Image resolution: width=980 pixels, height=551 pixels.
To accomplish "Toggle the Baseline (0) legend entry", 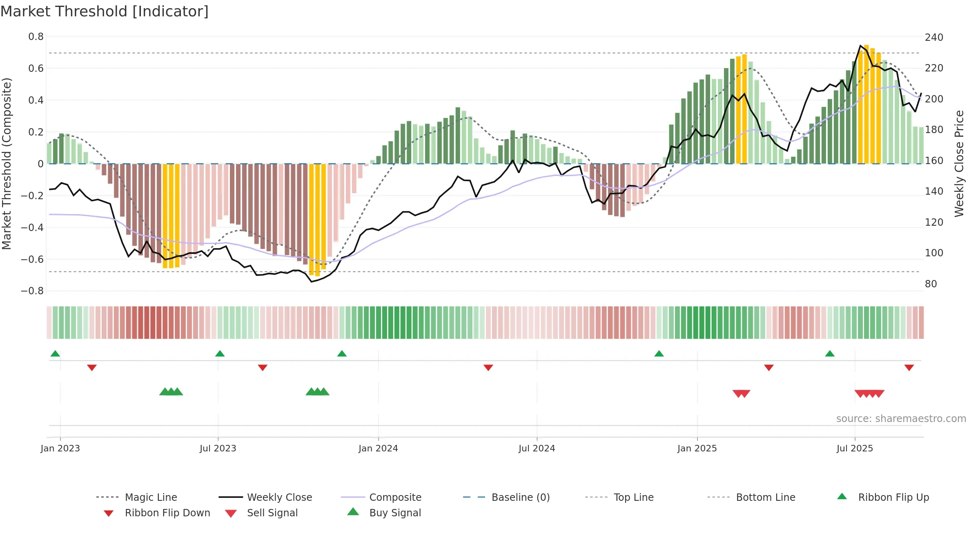I will click(506, 497).
